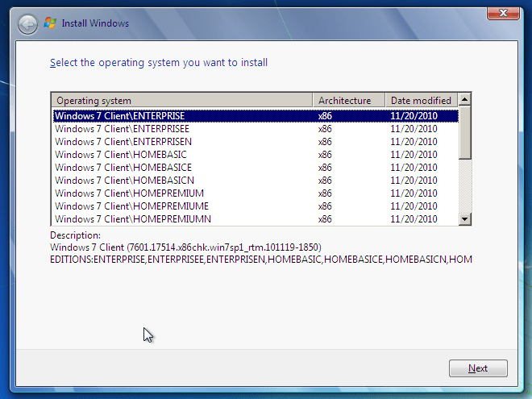Click the Windows flag logo in title bar
Viewport: 532px width, 399px height.
pos(50,23)
